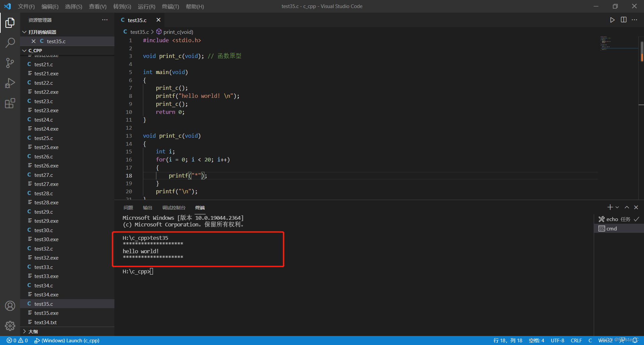Image resolution: width=644 pixels, height=345 pixels.
Task: Switch to the Debug Console tab
Action: coord(174,208)
